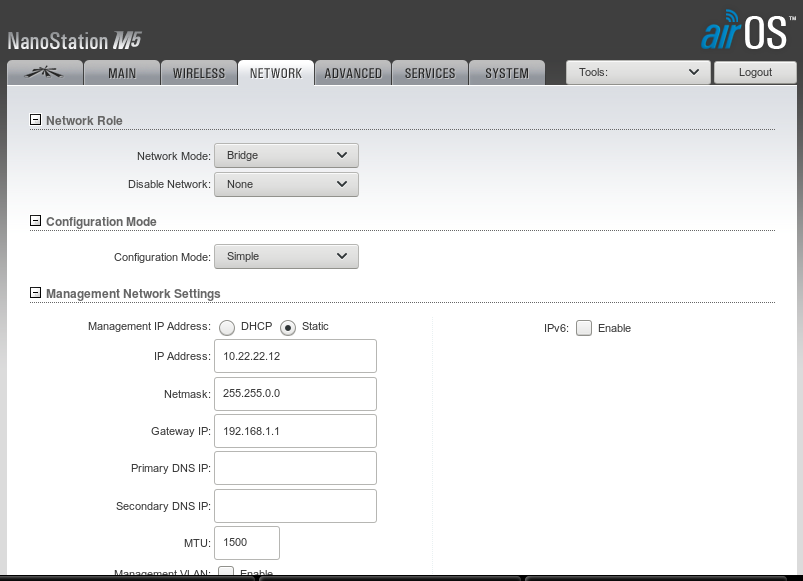Image resolution: width=803 pixels, height=581 pixels.
Task: Open the Disable Network dropdown
Action: coord(286,184)
